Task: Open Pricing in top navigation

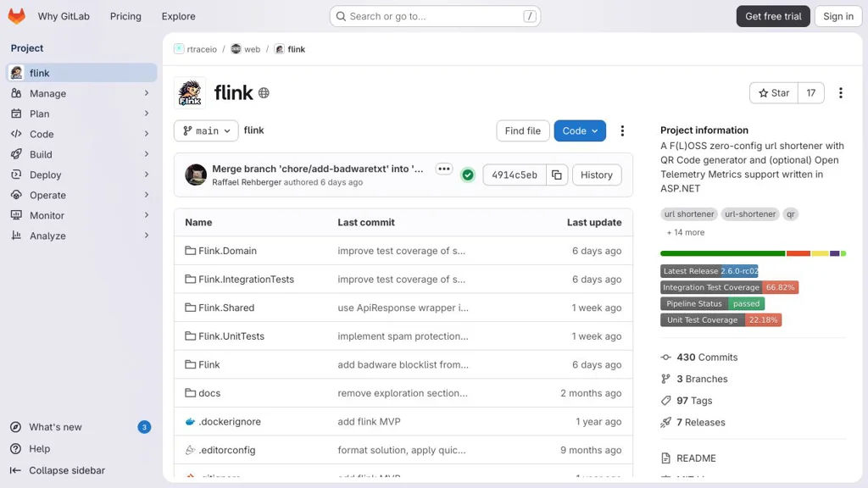Action: 125,16
